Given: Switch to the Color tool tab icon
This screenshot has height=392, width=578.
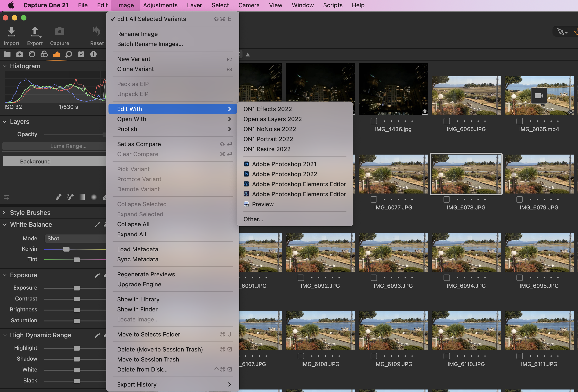Looking at the screenshot, I should [x=44, y=54].
